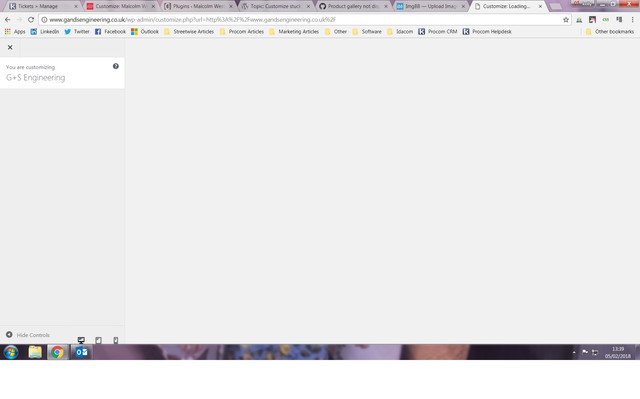Switch to Tickets > Manage tab
This screenshot has height=399, width=640.
[42, 6]
